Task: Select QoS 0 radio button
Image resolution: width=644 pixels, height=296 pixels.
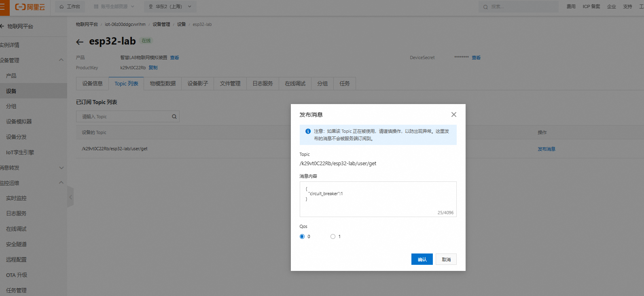Action: [x=302, y=236]
